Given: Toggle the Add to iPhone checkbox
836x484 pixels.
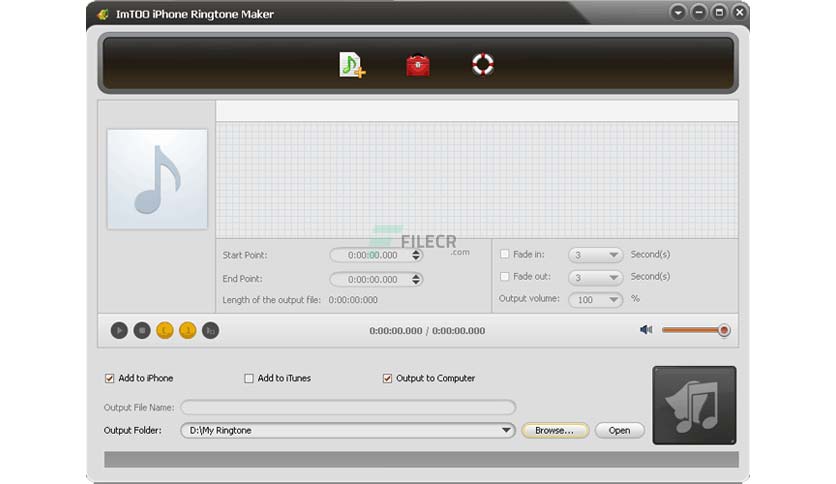Looking at the screenshot, I should point(109,378).
